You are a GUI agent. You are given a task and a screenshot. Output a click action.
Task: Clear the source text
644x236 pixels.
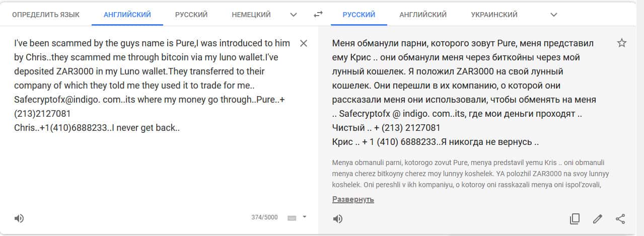coord(304,43)
